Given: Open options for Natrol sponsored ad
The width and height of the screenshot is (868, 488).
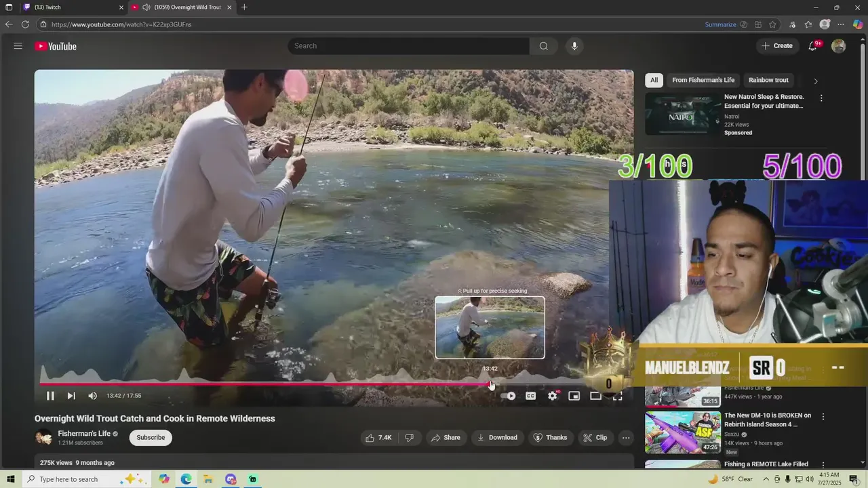Looking at the screenshot, I should [x=821, y=98].
